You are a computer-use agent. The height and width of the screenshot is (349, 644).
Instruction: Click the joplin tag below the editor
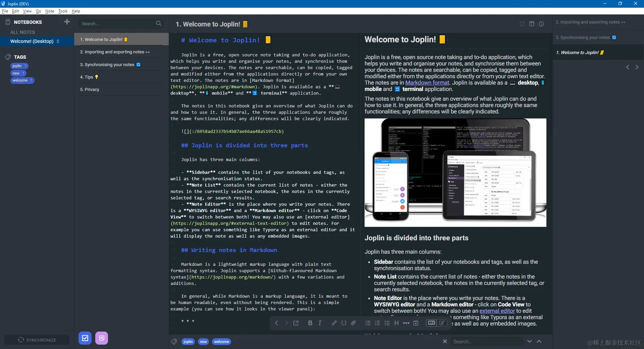click(x=188, y=342)
